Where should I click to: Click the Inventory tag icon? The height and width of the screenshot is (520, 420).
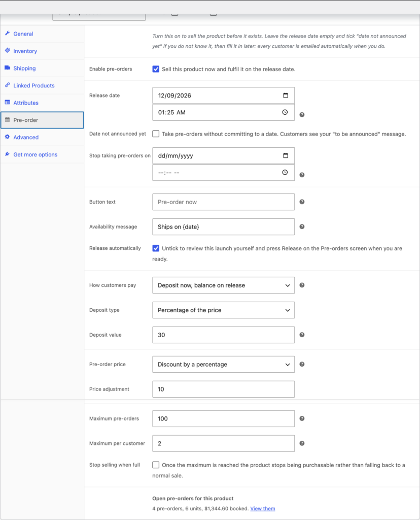click(x=7, y=50)
